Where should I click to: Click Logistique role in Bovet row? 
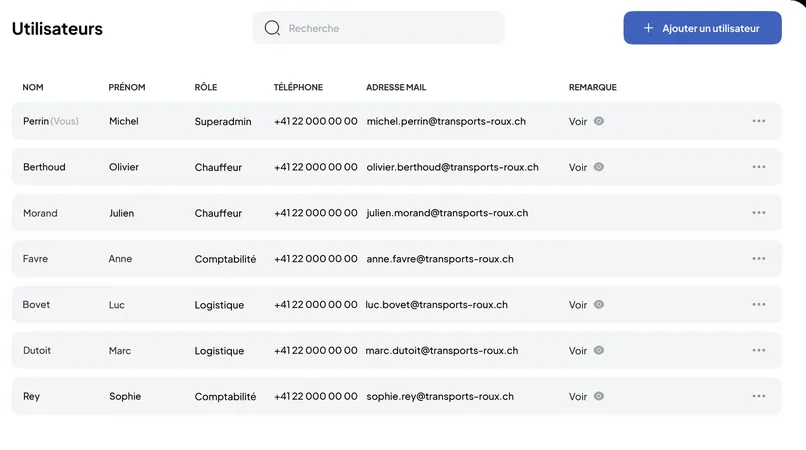219,305
